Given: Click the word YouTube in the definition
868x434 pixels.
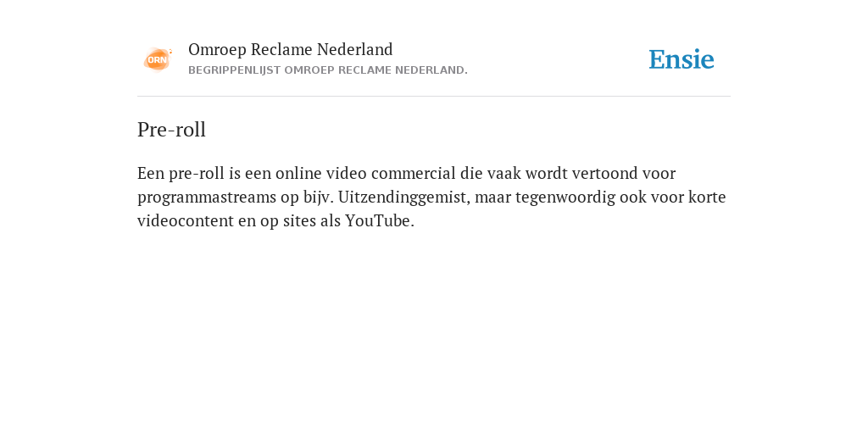Looking at the screenshot, I should (x=380, y=221).
